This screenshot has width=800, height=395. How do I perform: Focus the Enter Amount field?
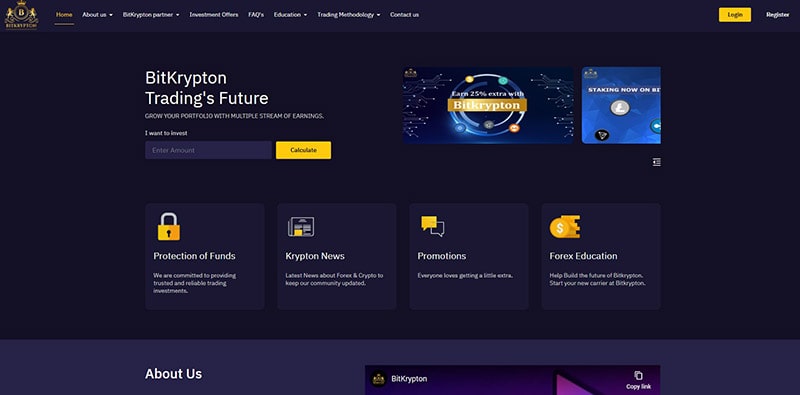(208, 150)
